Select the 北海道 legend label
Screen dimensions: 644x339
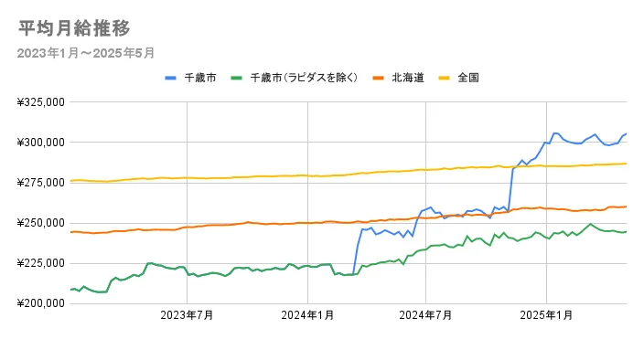(408, 78)
